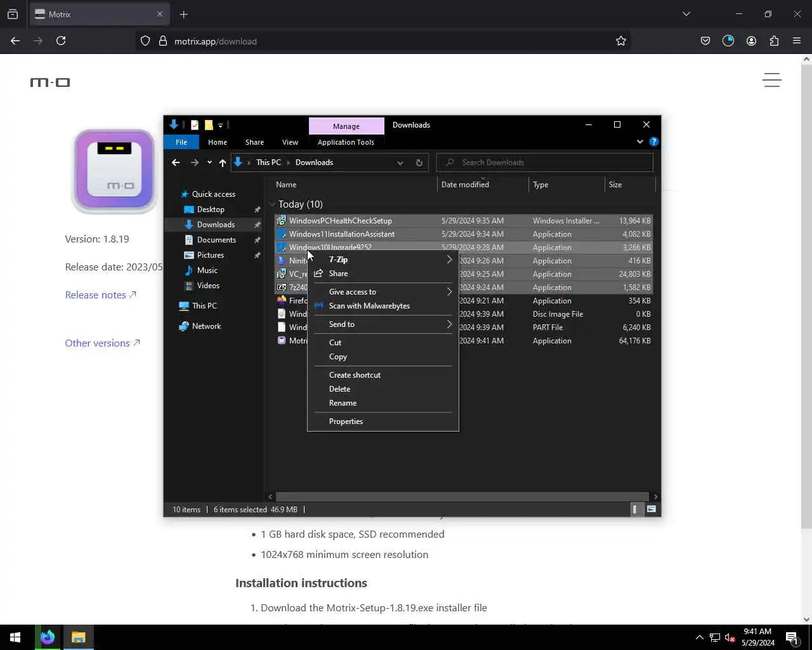Click File Explorer Help question mark icon
The width and height of the screenshot is (812, 650).
tap(654, 142)
